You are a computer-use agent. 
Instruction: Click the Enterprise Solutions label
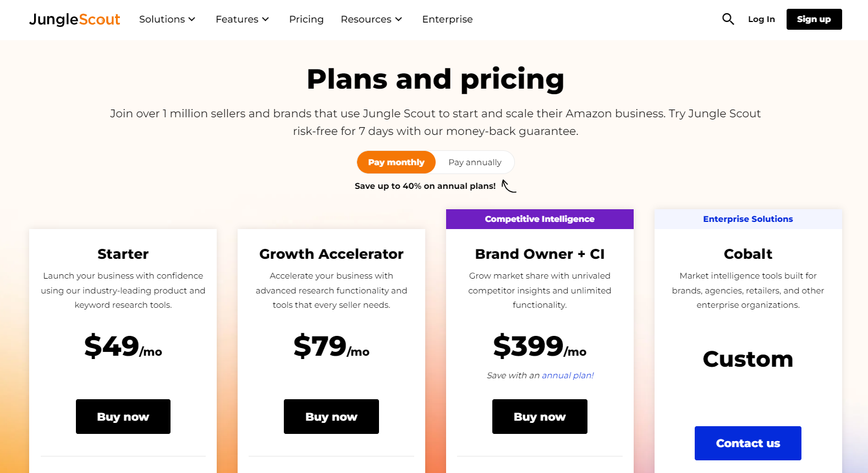point(748,219)
